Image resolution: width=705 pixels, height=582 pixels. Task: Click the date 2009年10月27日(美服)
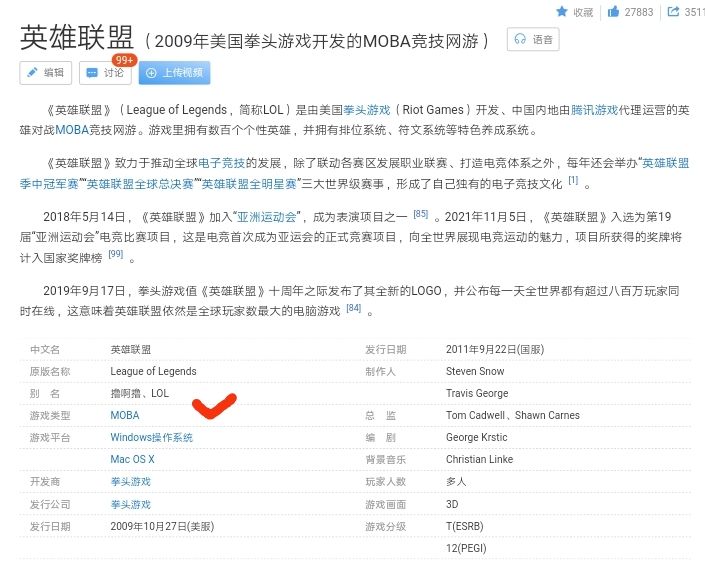click(162, 526)
